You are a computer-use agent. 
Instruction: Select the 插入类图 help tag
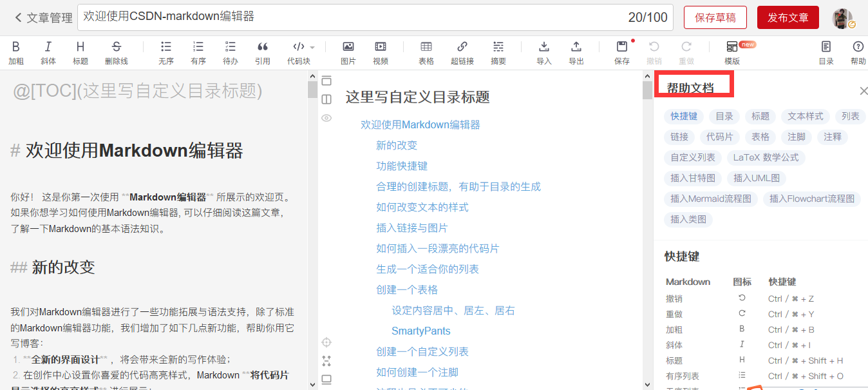point(688,219)
